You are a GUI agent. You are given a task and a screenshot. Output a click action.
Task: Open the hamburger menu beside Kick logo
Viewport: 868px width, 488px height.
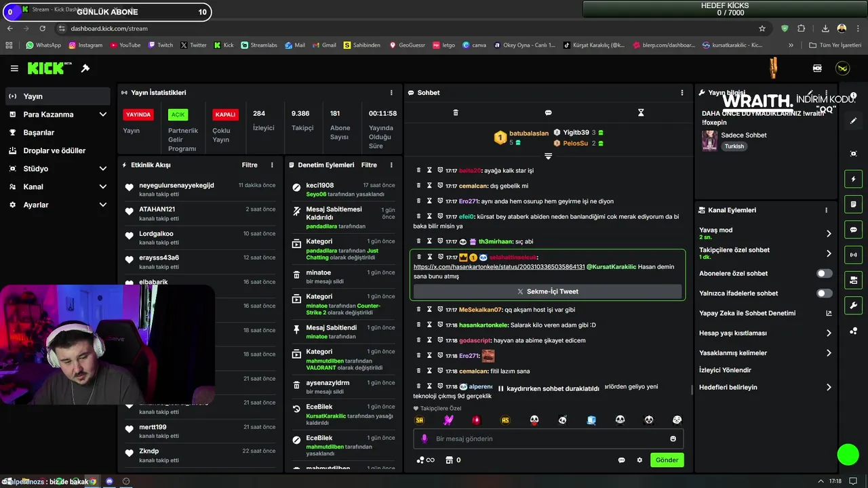(14, 68)
